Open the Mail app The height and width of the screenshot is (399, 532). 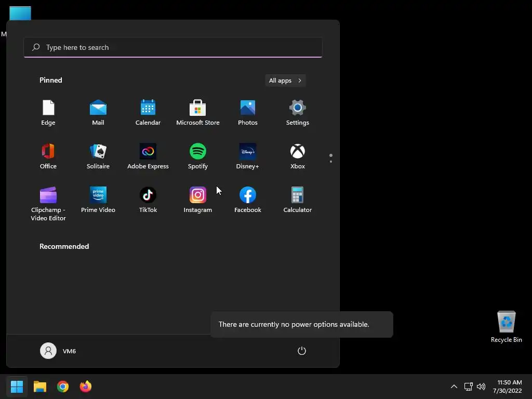(x=98, y=113)
